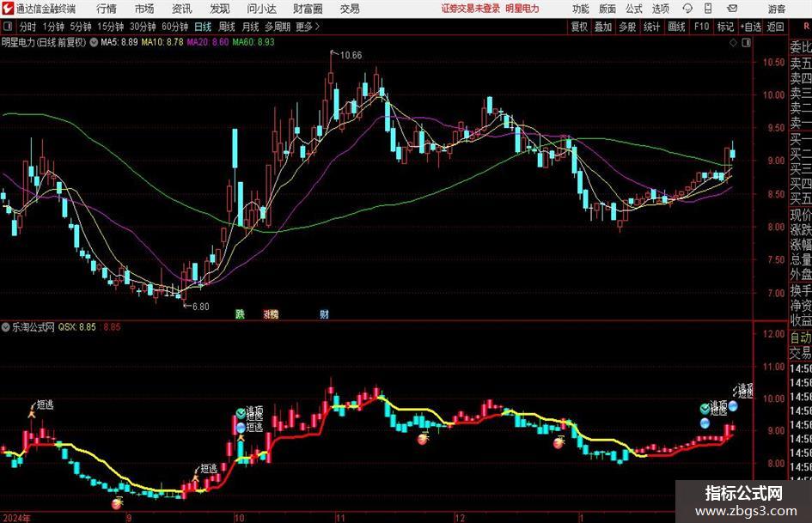Open the 交易 menu
The image size is (812, 523).
350,9
